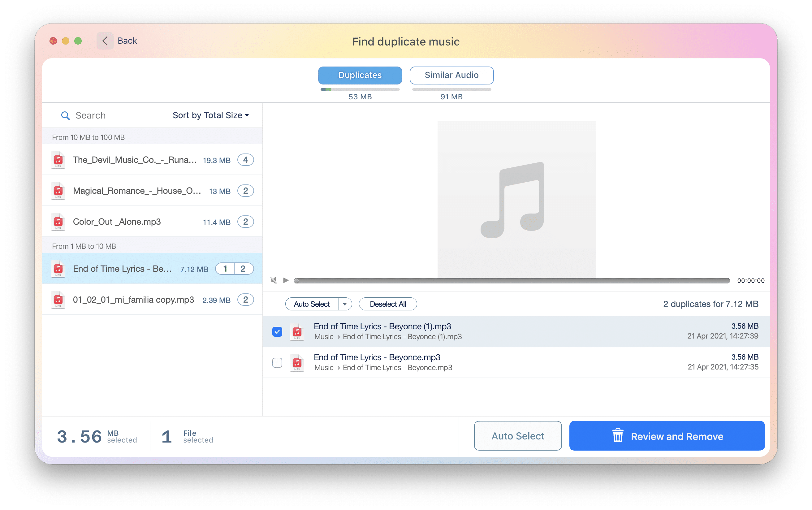Click the music note album artwork placeholder
Image resolution: width=812 pixels, height=510 pixels.
click(516, 199)
